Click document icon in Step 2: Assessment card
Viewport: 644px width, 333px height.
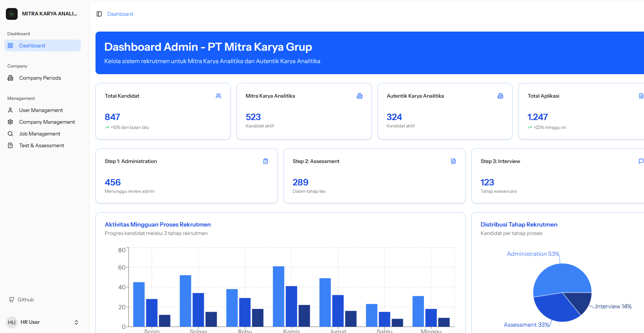(x=453, y=161)
